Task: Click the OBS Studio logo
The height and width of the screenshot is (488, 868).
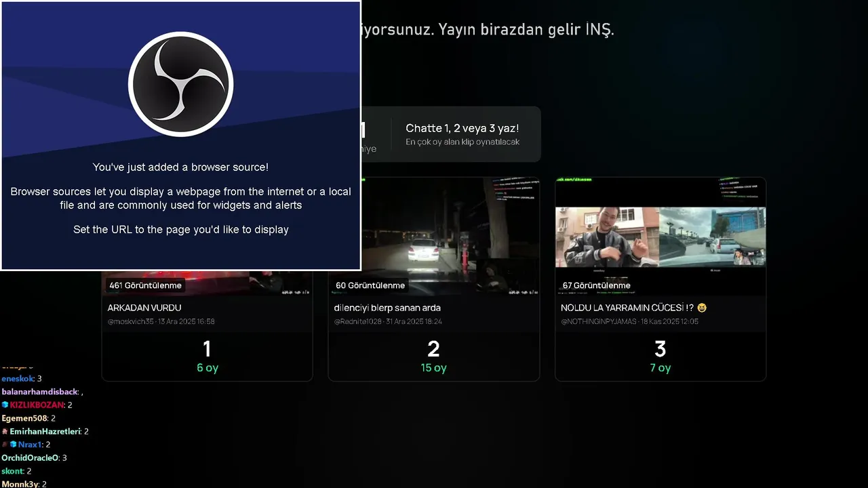Action: point(181,85)
